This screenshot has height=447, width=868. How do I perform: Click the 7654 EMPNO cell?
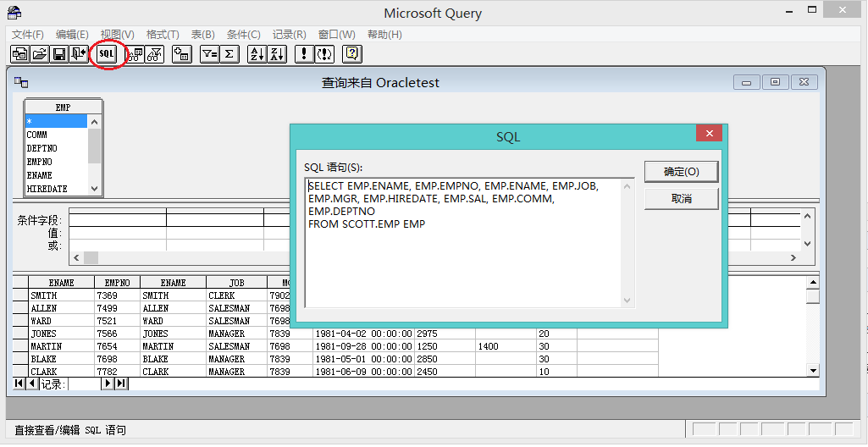tap(118, 346)
